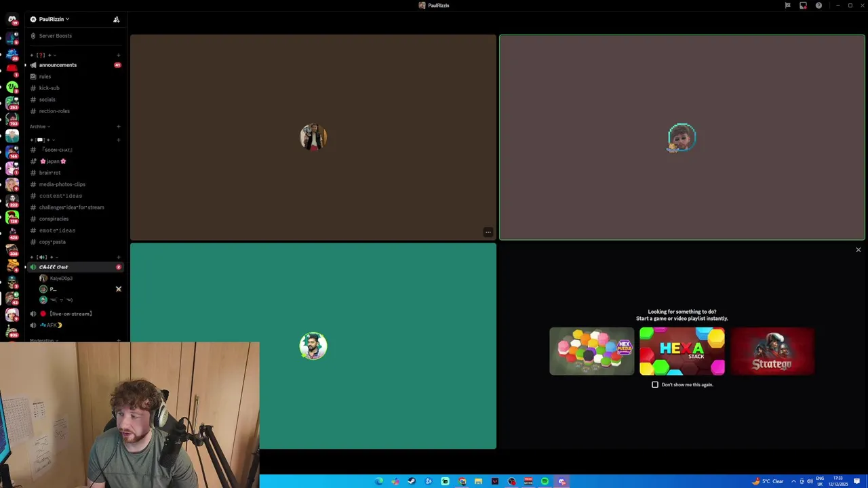
Task: Open File Explorer from the taskbar
Action: (x=478, y=481)
